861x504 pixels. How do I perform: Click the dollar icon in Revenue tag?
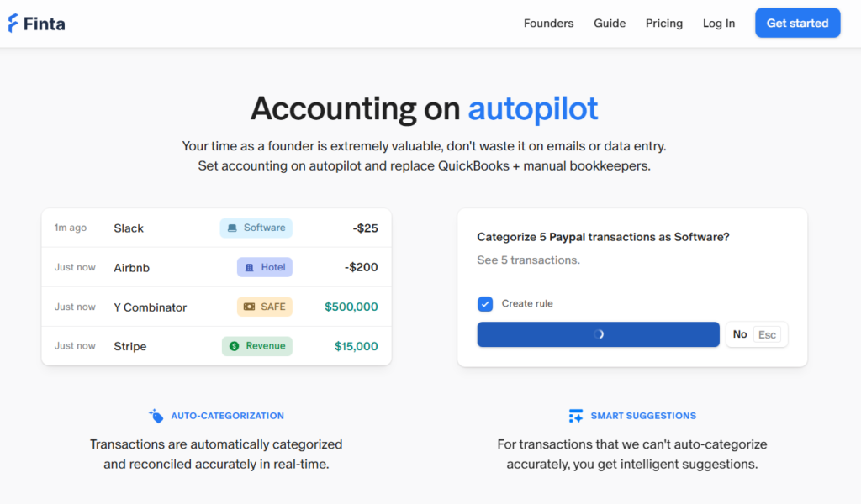[x=235, y=346]
